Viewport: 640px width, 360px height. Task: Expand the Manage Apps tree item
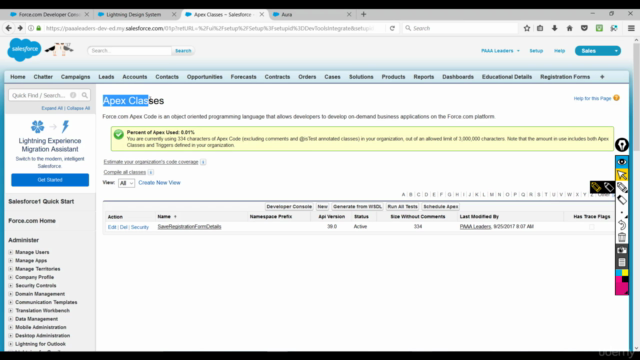[x=11, y=260]
